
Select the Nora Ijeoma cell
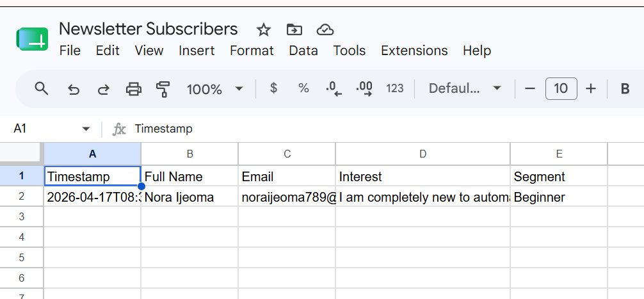(x=189, y=197)
